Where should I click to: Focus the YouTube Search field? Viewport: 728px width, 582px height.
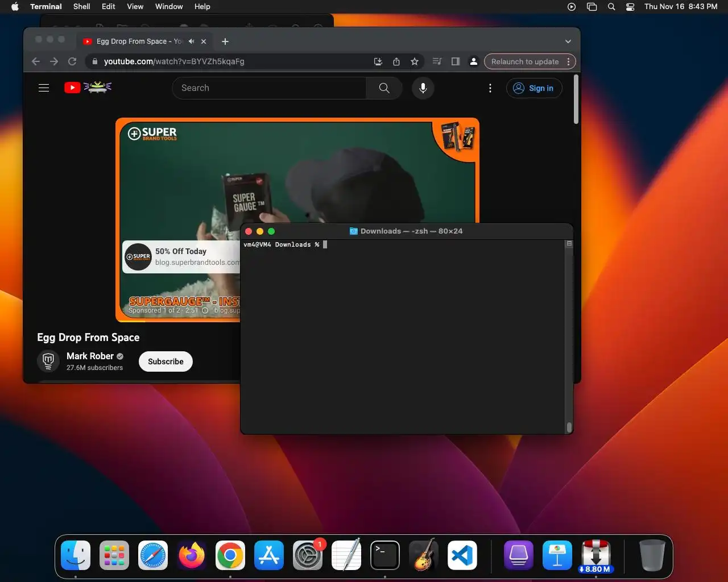click(270, 88)
